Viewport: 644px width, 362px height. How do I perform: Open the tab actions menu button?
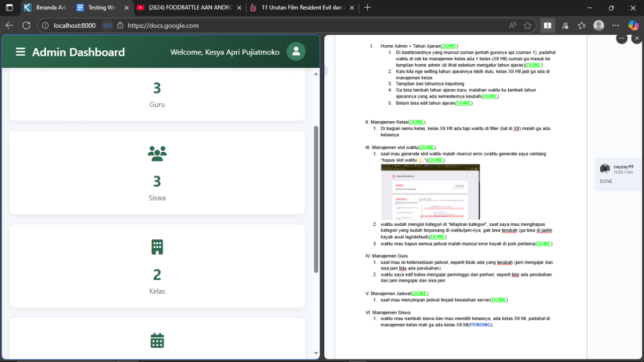pyautogui.click(x=9, y=8)
